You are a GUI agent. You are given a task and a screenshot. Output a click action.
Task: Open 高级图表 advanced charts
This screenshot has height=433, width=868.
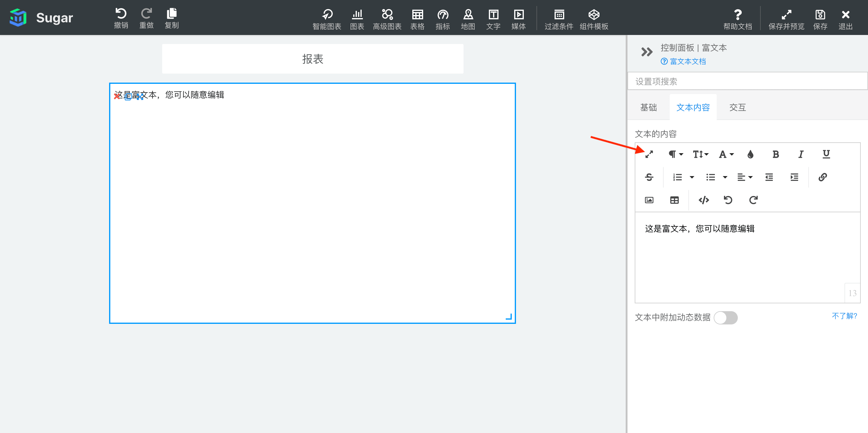point(387,19)
